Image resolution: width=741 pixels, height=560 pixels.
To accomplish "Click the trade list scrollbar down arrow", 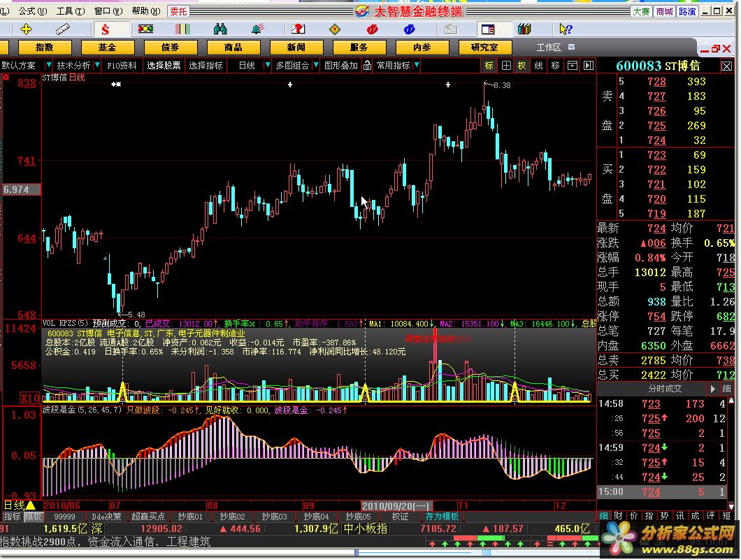I will tap(731, 505).
